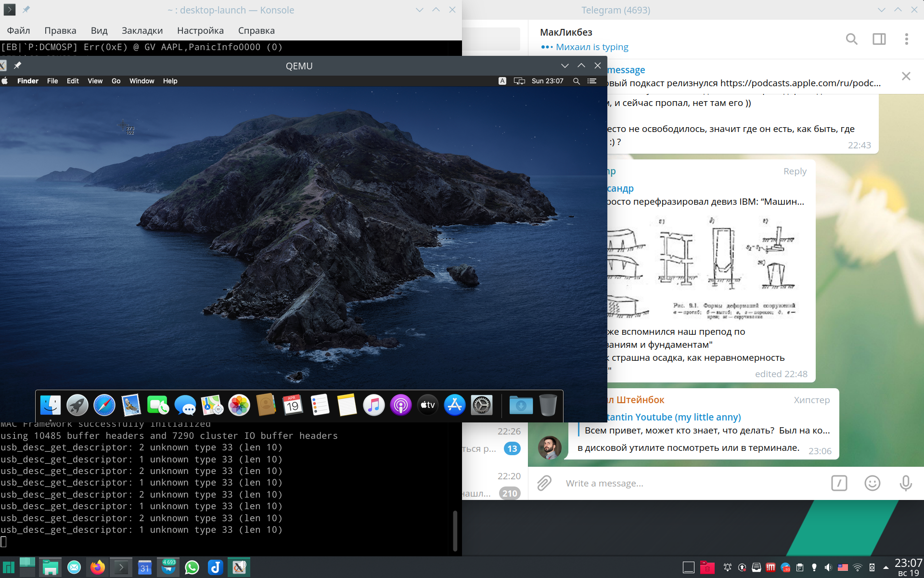Open Maps from the macOS dock
This screenshot has height=578, width=924.
212,405
